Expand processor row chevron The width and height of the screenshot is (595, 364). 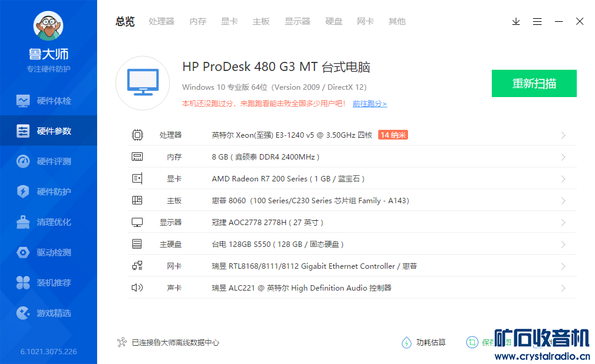click(x=563, y=135)
